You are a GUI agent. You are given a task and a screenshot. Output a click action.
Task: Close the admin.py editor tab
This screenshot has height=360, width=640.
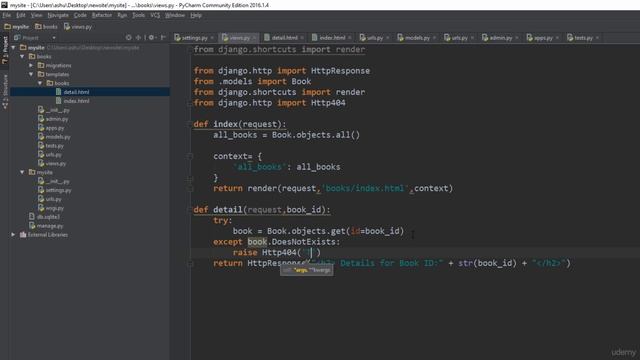pyautogui.click(x=517, y=38)
